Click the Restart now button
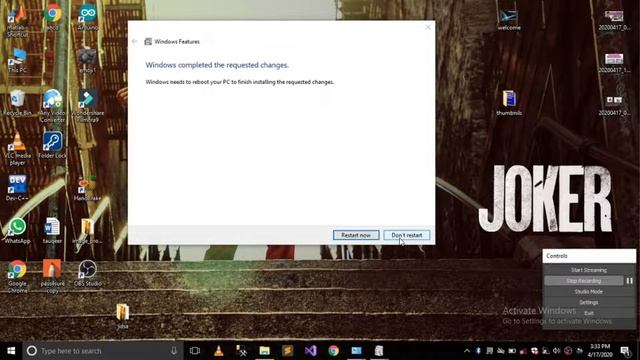This screenshot has width=640, height=360. pyautogui.click(x=356, y=235)
